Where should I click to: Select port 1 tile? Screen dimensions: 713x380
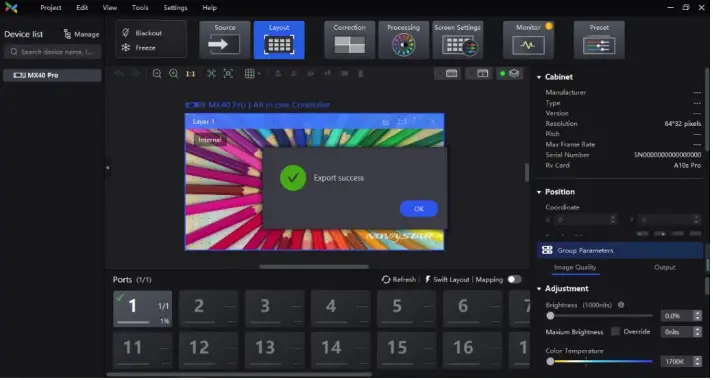(x=143, y=310)
